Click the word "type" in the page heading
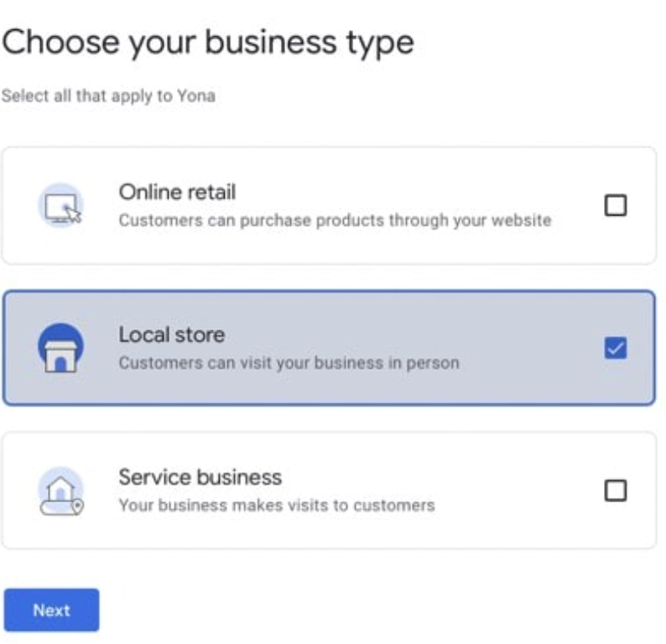This screenshot has height=644, width=666. click(380, 41)
